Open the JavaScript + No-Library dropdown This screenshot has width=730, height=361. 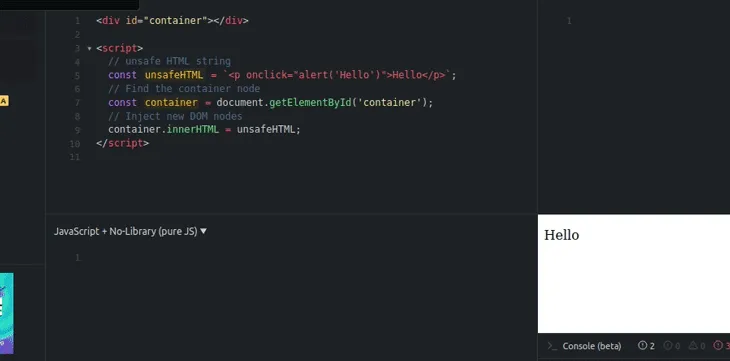[x=130, y=231]
